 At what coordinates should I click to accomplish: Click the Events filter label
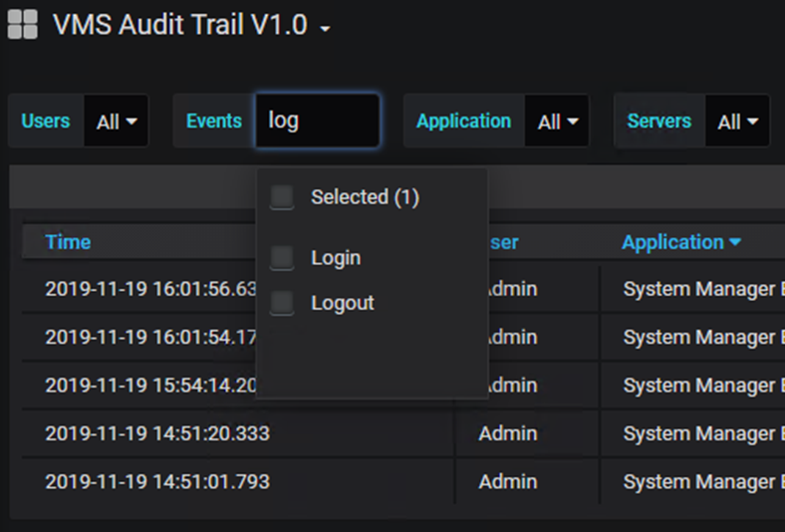coord(213,121)
